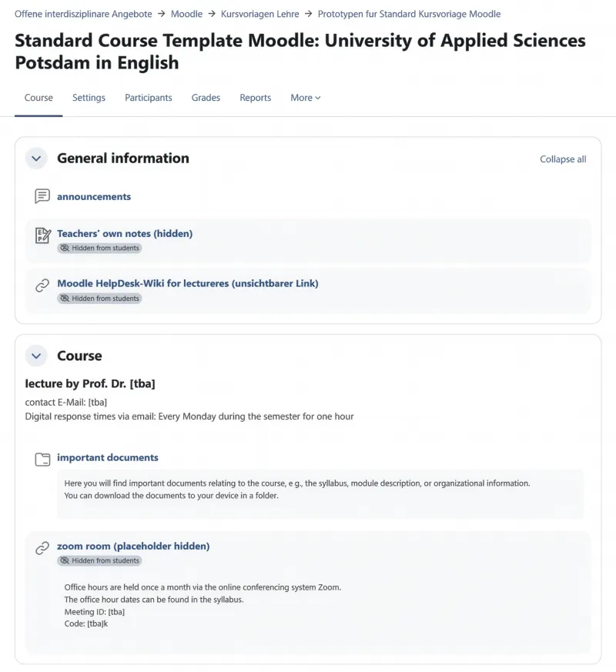Open the Kursvorlagen Lehre breadcrumb link
The height and width of the screenshot is (672, 616).
[260, 13]
